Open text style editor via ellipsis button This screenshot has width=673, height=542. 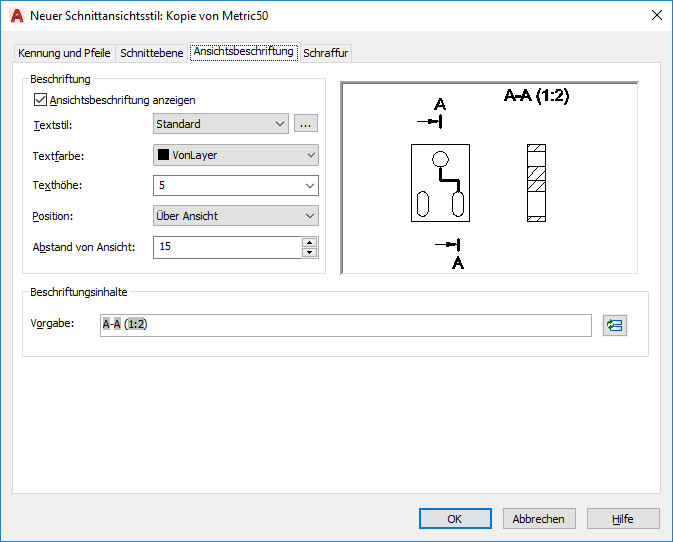(x=306, y=124)
